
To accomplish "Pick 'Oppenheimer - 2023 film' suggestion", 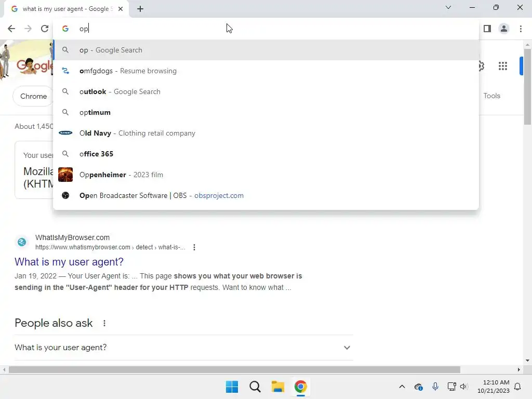I will (266, 175).
